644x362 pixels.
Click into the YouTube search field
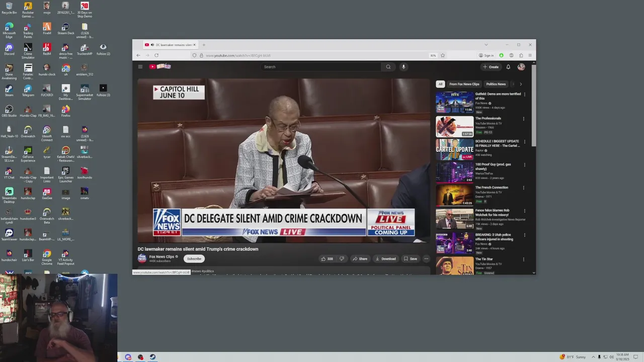point(321,67)
